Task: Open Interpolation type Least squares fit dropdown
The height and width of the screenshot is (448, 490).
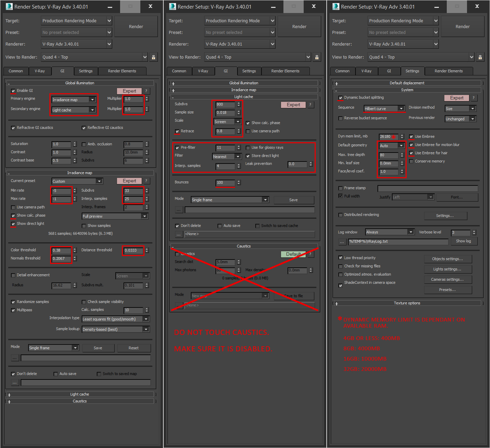Action: coord(115,319)
